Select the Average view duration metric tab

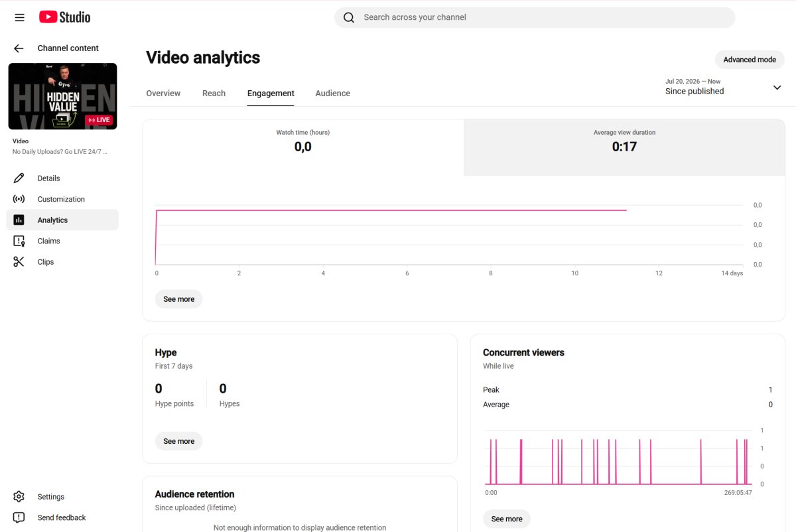[x=624, y=148]
